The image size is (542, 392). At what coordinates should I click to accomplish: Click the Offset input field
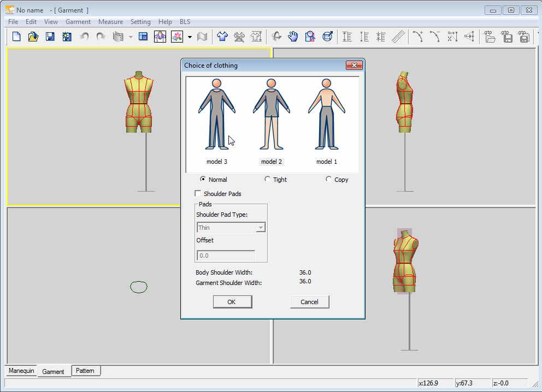(x=225, y=256)
